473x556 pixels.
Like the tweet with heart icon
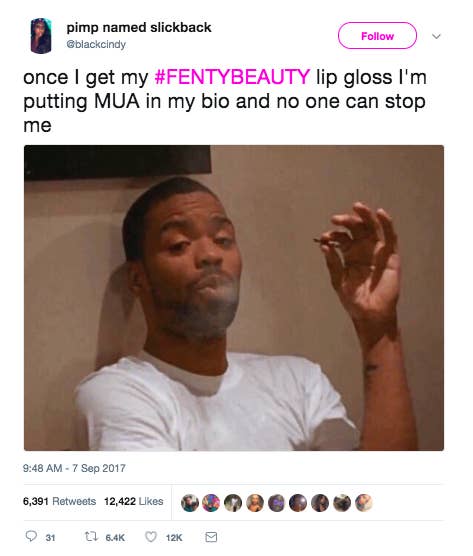coord(151,537)
